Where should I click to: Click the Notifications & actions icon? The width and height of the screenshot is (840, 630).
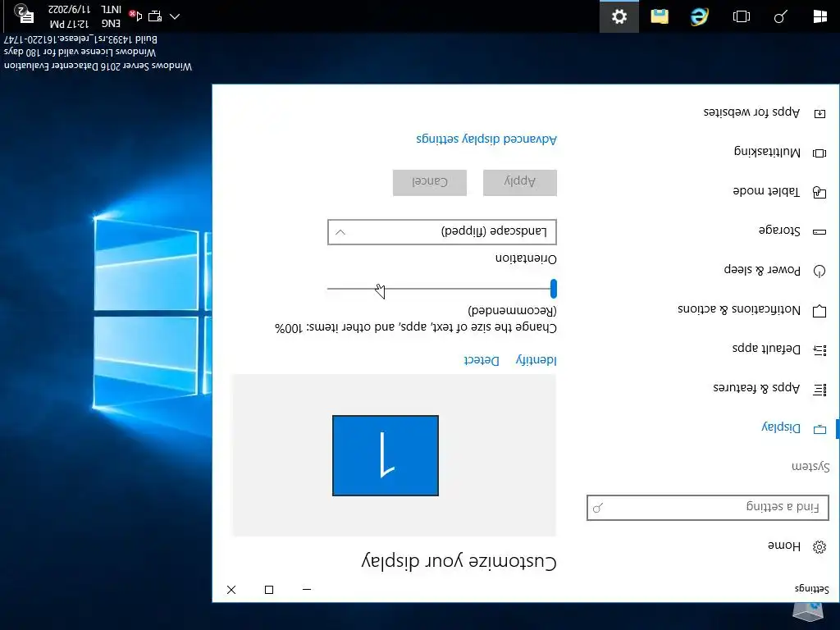point(819,311)
